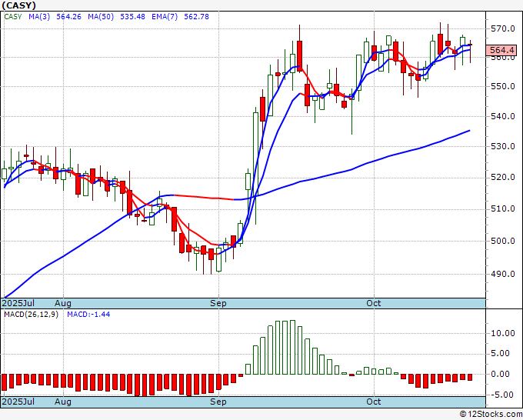The image size is (523, 420).
Task: Click the MACD:-1.44 value label
Action: pyautogui.click(x=88, y=315)
